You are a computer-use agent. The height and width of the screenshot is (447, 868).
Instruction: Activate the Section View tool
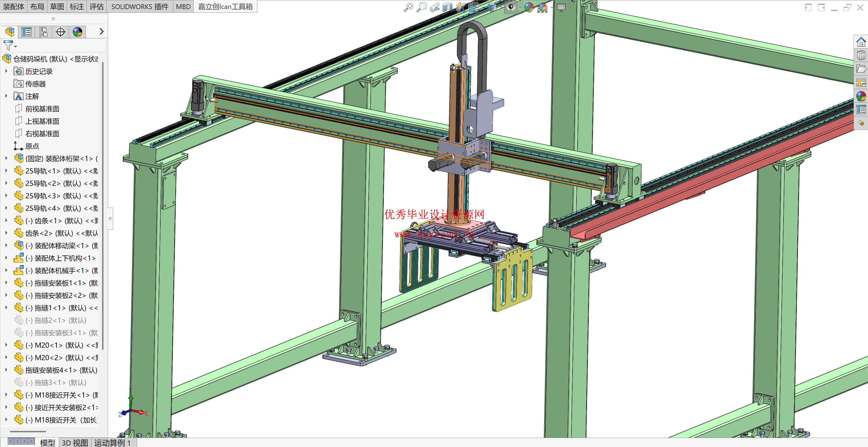point(448,7)
